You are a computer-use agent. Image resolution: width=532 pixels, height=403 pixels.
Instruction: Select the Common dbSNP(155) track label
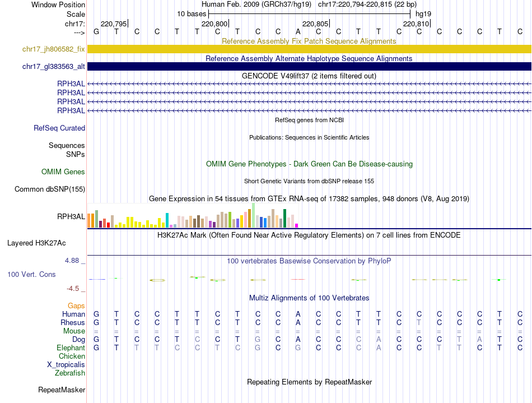(50, 189)
